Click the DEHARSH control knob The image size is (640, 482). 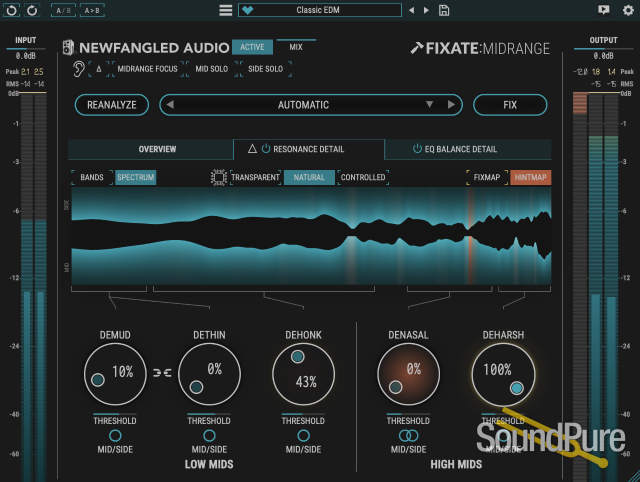point(503,374)
